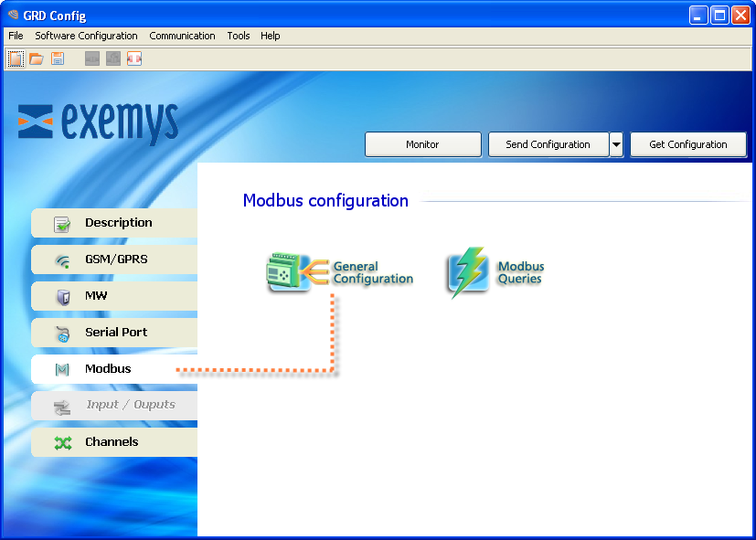Screen dimensions: 756x540
Task: Open the Tools menu
Action: click(x=239, y=36)
